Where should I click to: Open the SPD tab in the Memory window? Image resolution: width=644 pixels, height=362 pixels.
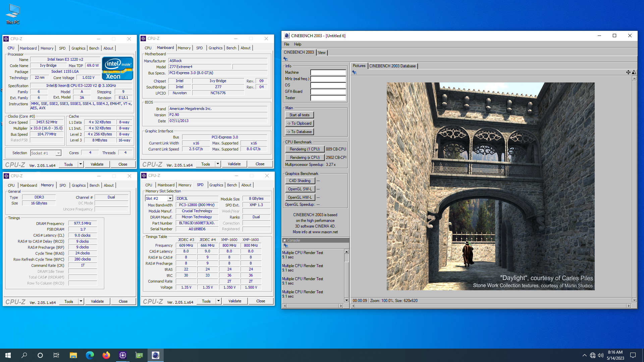pos(63,185)
